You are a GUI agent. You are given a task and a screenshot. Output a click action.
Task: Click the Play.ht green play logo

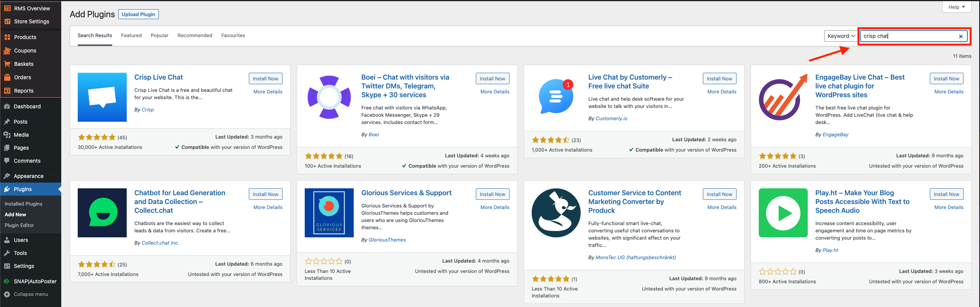(783, 213)
